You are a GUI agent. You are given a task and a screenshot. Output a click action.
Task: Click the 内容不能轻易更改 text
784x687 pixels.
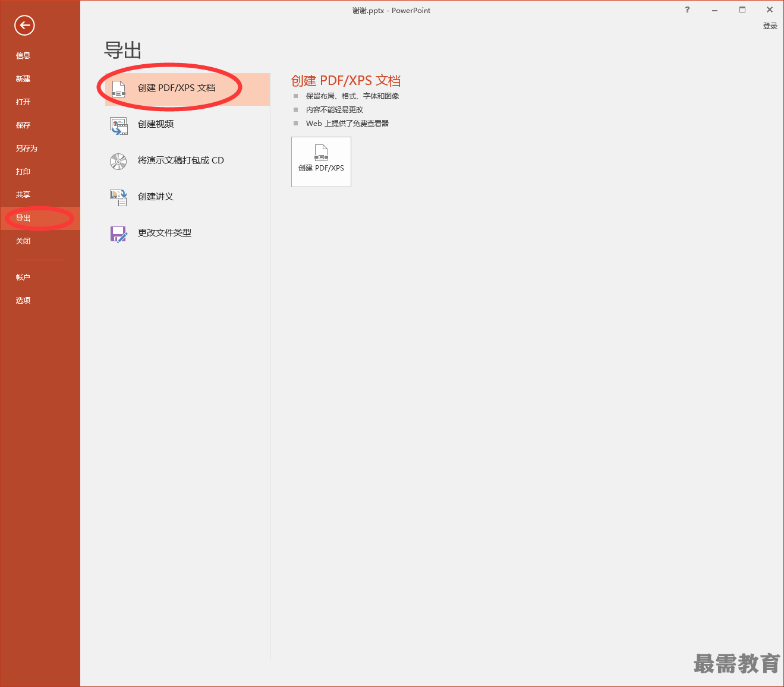pyautogui.click(x=335, y=110)
